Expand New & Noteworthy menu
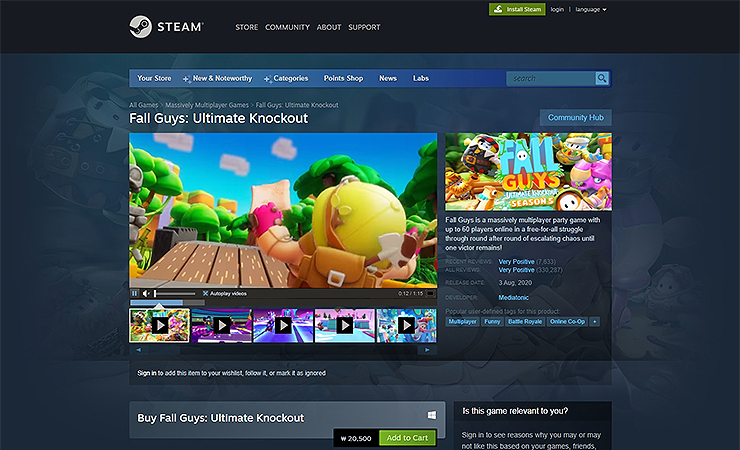The width and height of the screenshot is (740, 450). pyautogui.click(x=218, y=78)
